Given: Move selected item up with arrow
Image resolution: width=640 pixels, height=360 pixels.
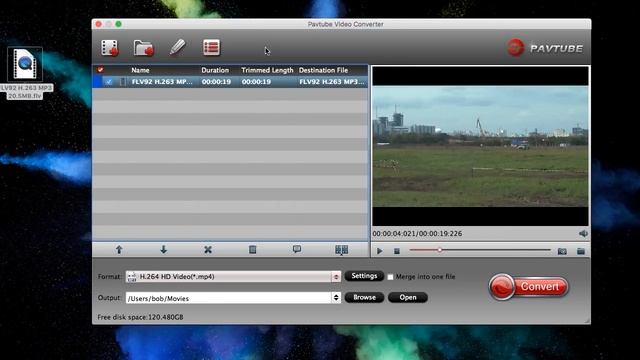Looking at the screenshot, I should pos(119,249).
